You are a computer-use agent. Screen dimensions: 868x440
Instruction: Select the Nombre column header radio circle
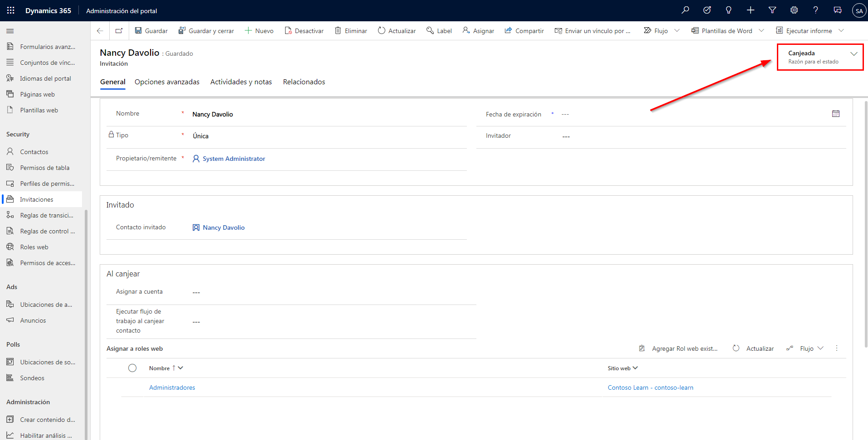point(132,368)
